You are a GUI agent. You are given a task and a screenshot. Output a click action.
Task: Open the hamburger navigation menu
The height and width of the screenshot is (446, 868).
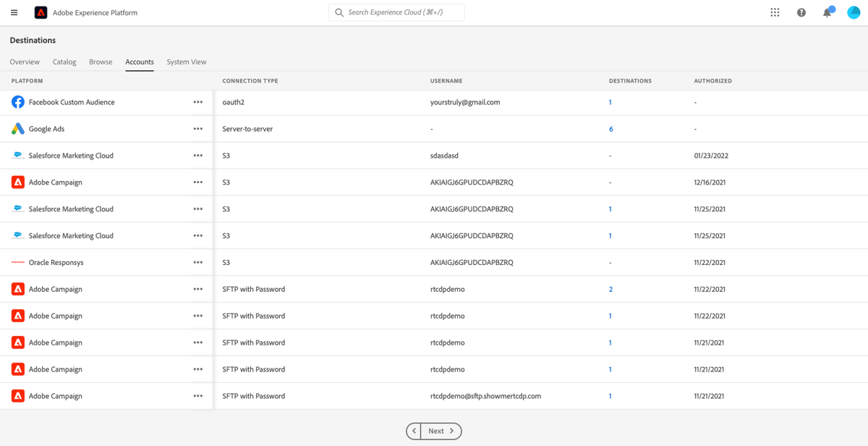point(14,12)
